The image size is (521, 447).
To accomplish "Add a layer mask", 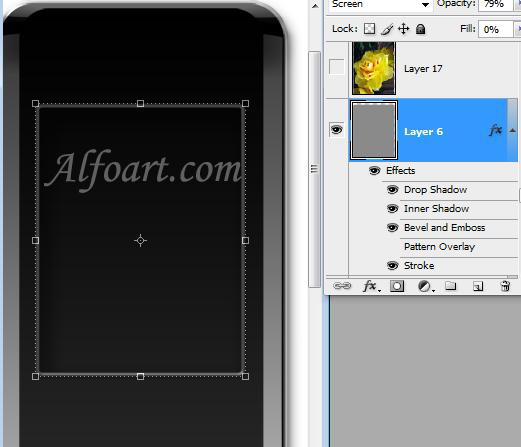I will (397, 286).
